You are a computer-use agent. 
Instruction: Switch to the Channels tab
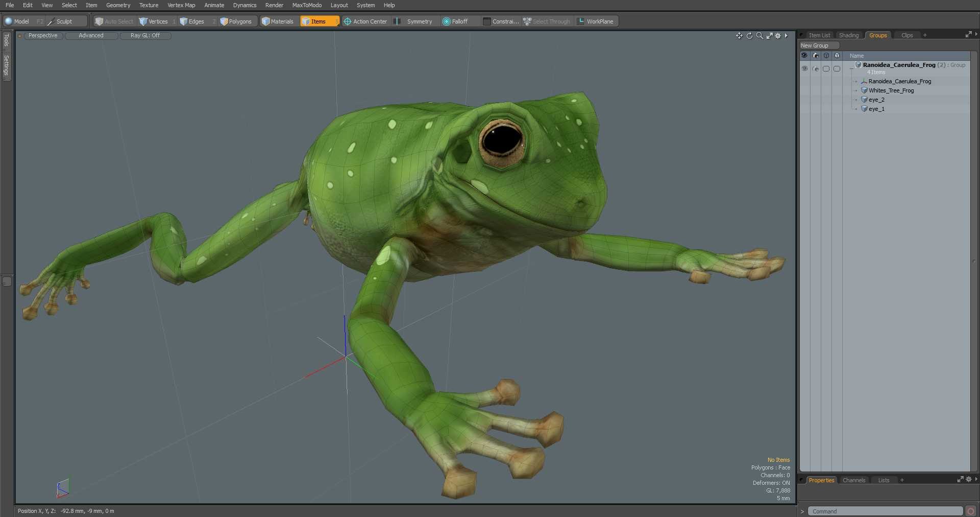pyautogui.click(x=854, y=480)
